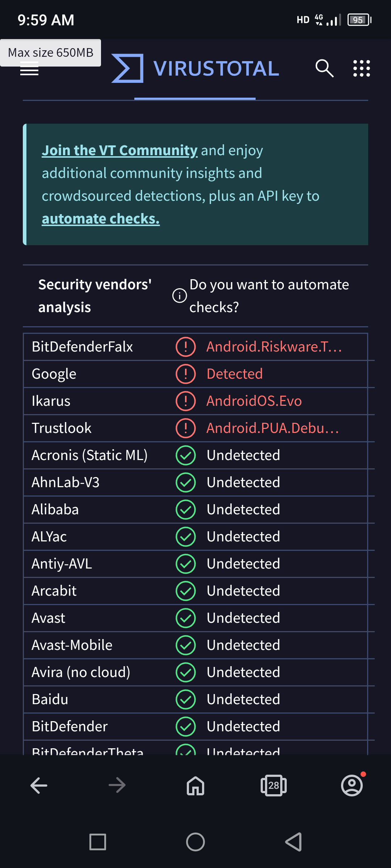Click the Ikarus AndroidOS.Evo detection row
This screenshot has width=391, height=868.
254,401
